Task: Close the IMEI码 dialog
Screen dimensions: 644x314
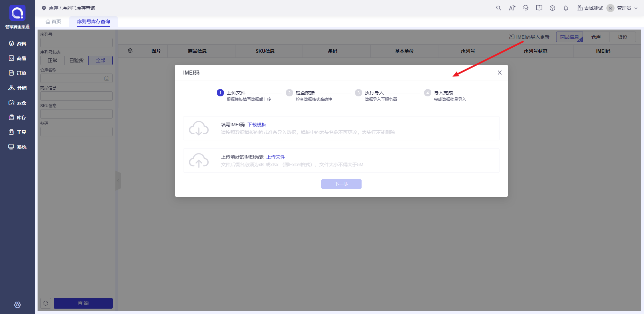Action: tap(499, 73)
